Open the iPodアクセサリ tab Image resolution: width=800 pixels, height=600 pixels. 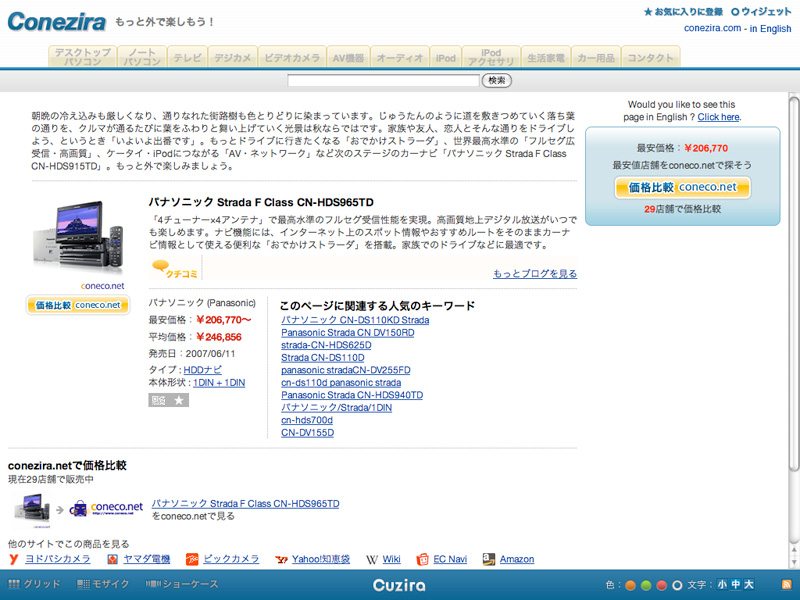(x=491, y=57)
